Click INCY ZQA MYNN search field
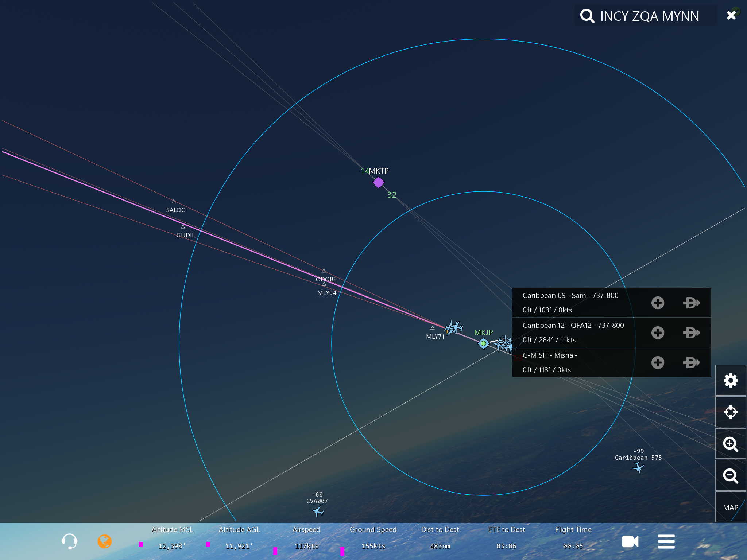Screen dimensions: 747x560 [x=649, y=16]
